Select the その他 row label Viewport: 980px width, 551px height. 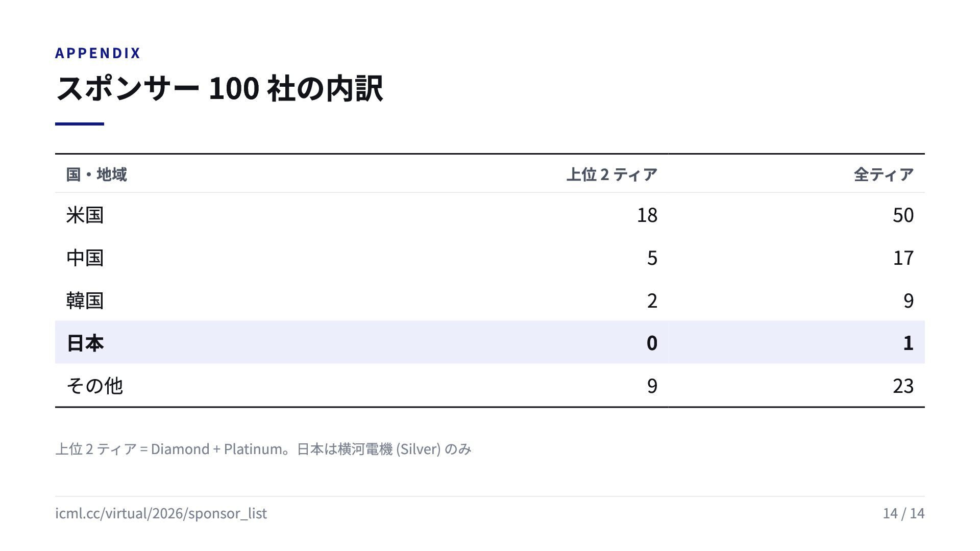click(94, 386)
